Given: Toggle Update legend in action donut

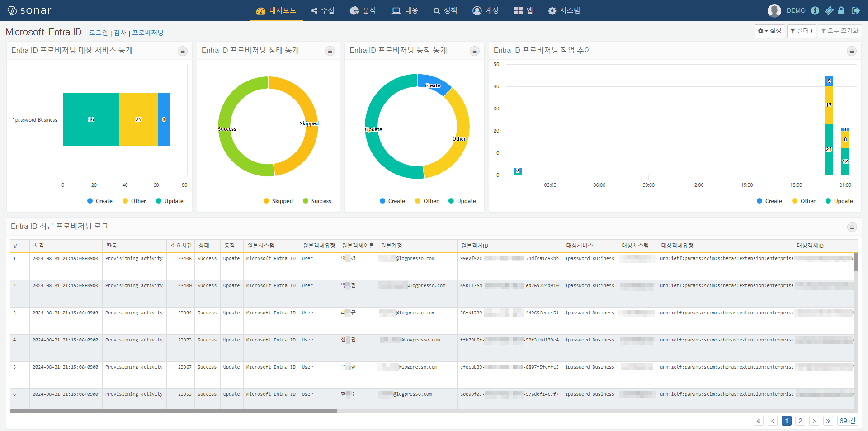Looking at the screenshot, I should tap(462, 201).
